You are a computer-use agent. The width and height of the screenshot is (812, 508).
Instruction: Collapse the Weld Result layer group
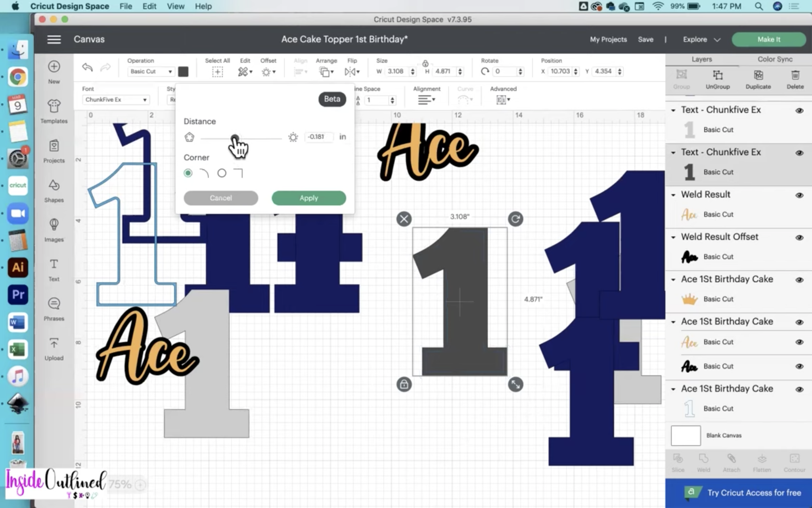[x=673, y=195]
